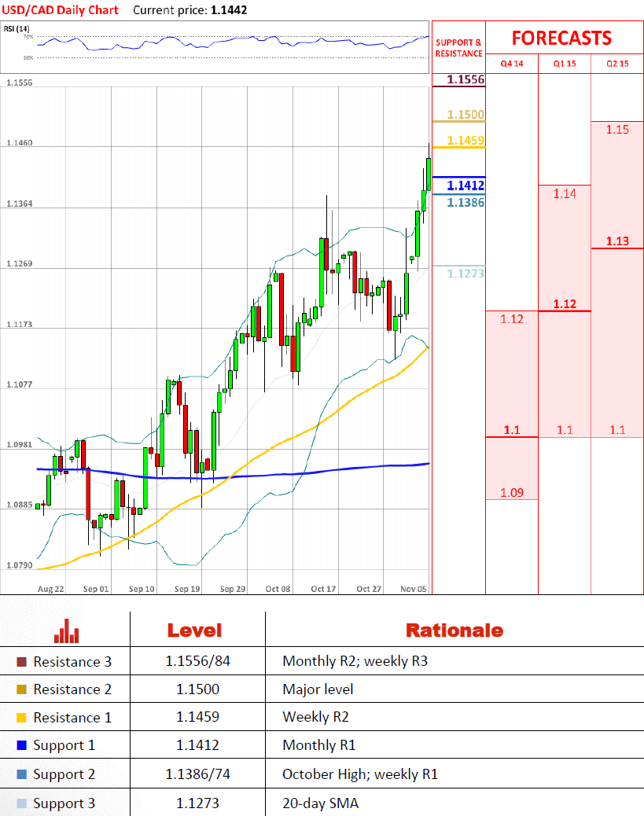Click the 1.1386/74 level cell
Viewport: 644px width, 816px height.
click(x=198, y=774)
